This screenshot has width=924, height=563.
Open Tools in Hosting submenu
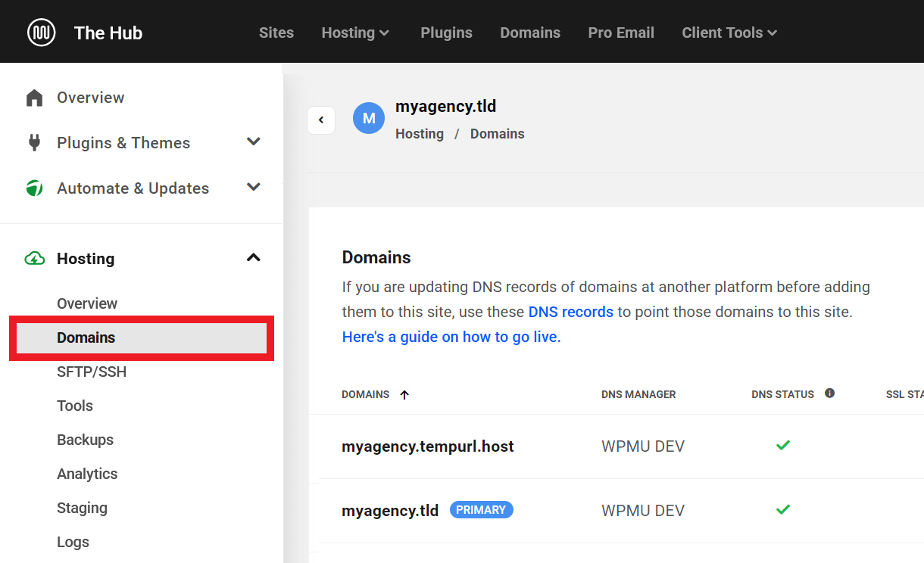point(75,406)
